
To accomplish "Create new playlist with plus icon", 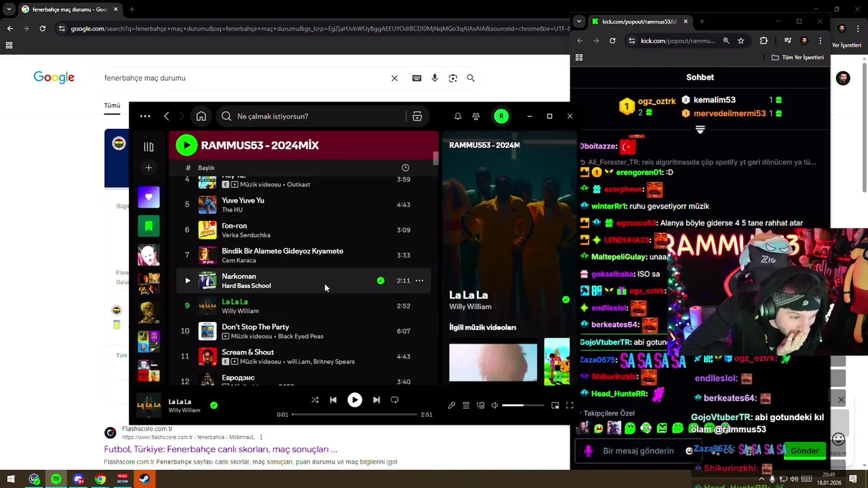I will pos(149,167).
